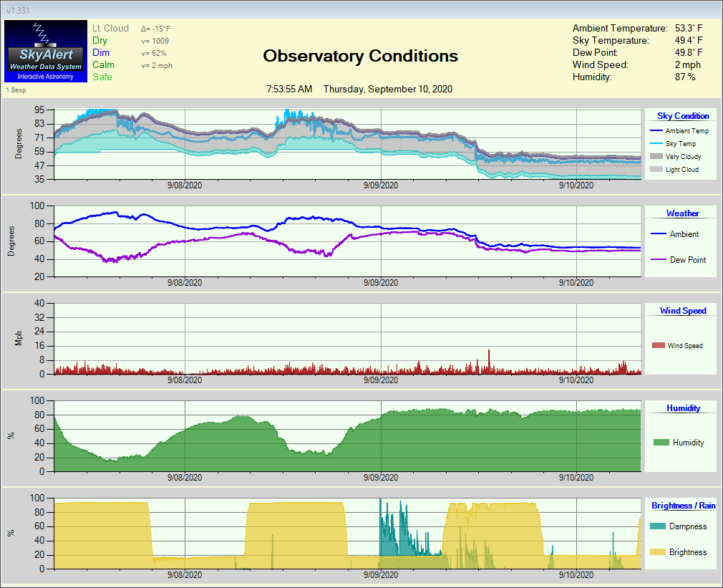
Task: Click the Very Cloudy legend swatch
Action: click(x=655, y=157)
